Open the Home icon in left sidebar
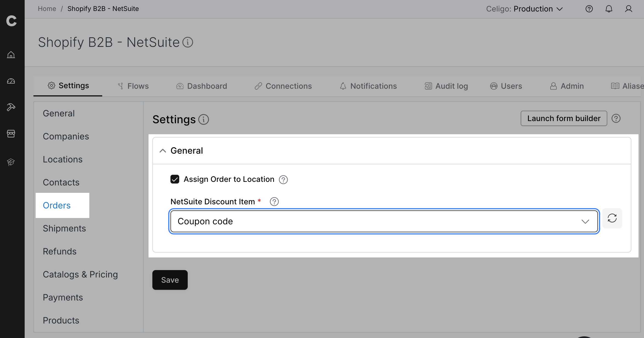This screenshot has width=644, height=338. pos(11,55)
